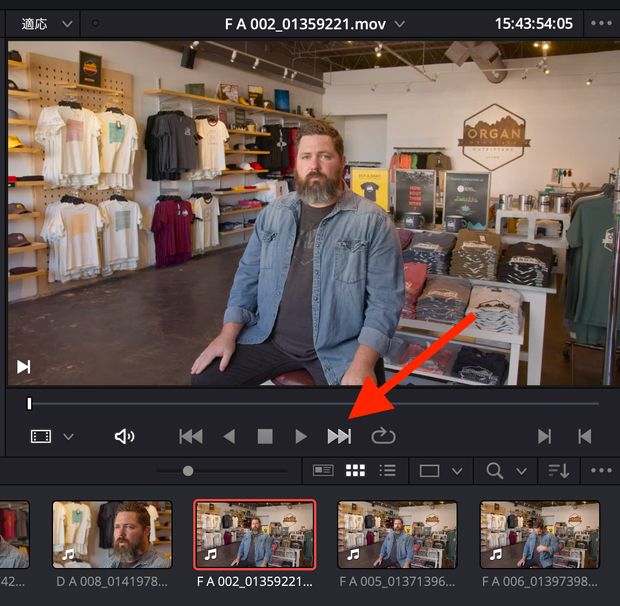Switch media pool to list view
Screen dimensions: 620x606
388,470
